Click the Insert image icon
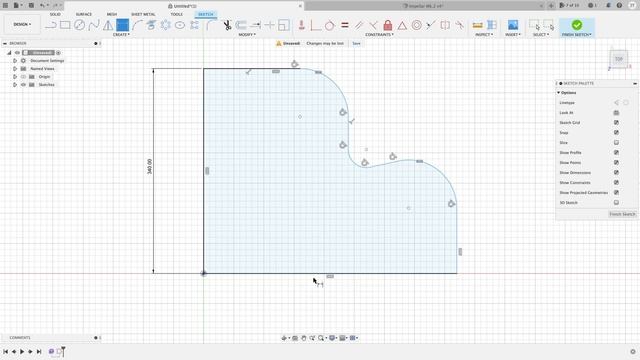The image size is (640, 360). [x=513, y=25]
